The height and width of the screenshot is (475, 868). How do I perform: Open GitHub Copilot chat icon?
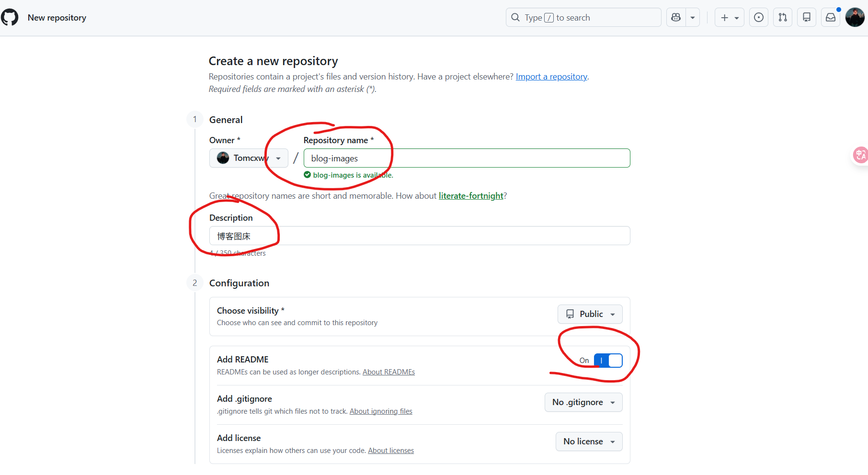(676, 18)
